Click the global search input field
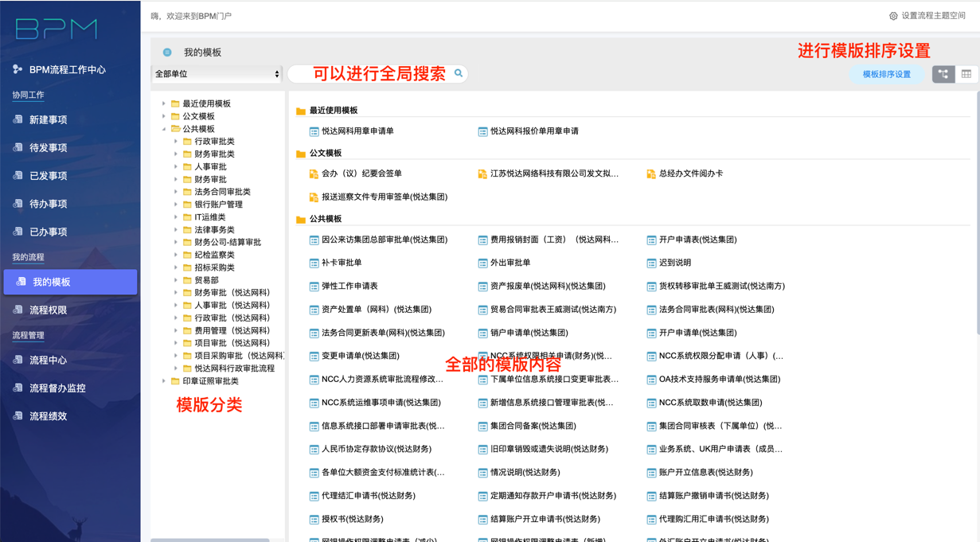 (370, 74)
